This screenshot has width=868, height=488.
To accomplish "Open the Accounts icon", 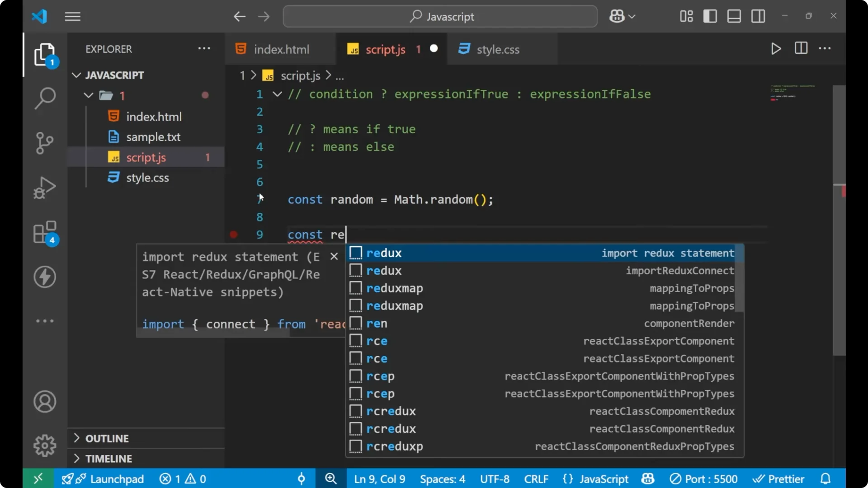I will pyautogui.click(x=45, y=402).
